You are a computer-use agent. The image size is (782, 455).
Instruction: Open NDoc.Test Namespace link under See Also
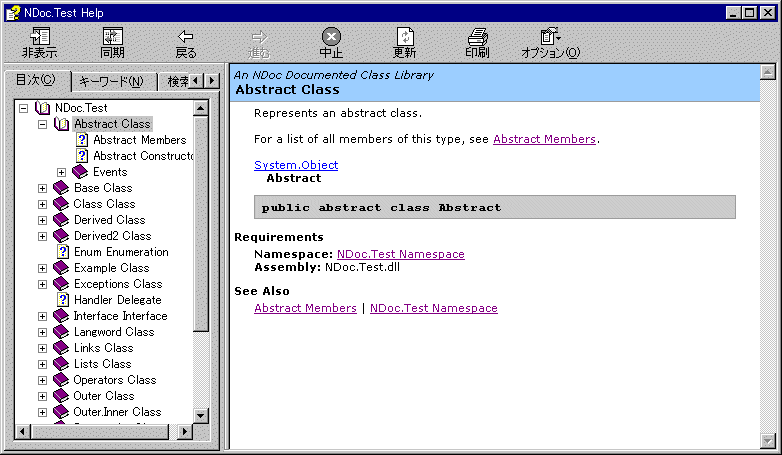click(x=433, y=308)
